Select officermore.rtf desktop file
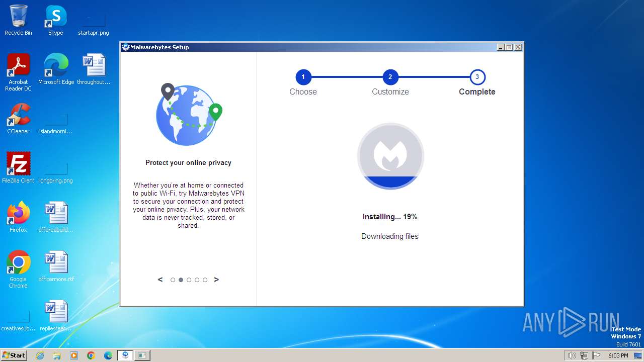The width and height of the screenshot is (644, 362). click(x=56, y=266)
